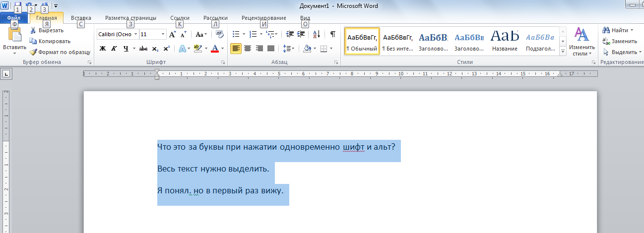Apply superscript x² formatting
The height and width of the screenshot is (233, 644).
point(166,49)
